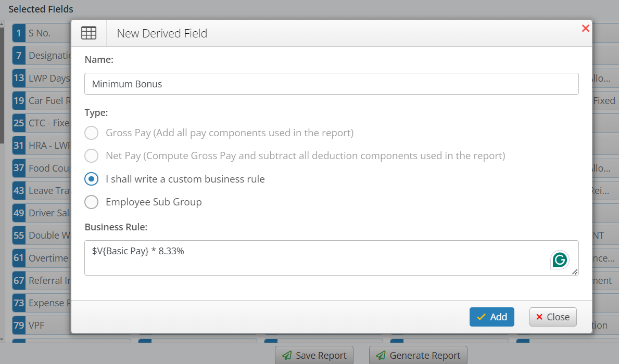619x364 pixels.
Task: Click the table grid icon in dialog header
Action: click(89, 33)
